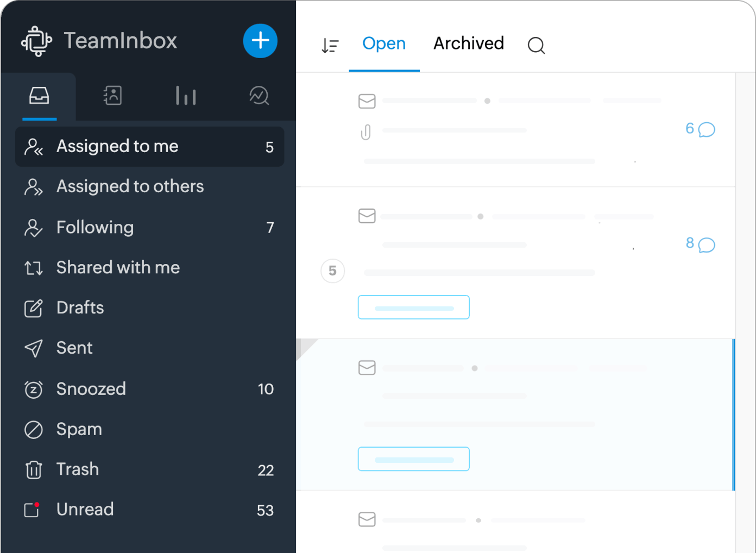This screenshot has height=553, width=756.
Task: Show the Snoozed conversations
Action: [x=91, y=389]
